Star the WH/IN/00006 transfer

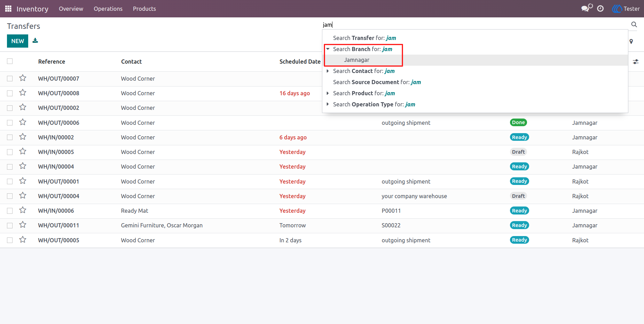pyautogui.click(x=23, y=210)
